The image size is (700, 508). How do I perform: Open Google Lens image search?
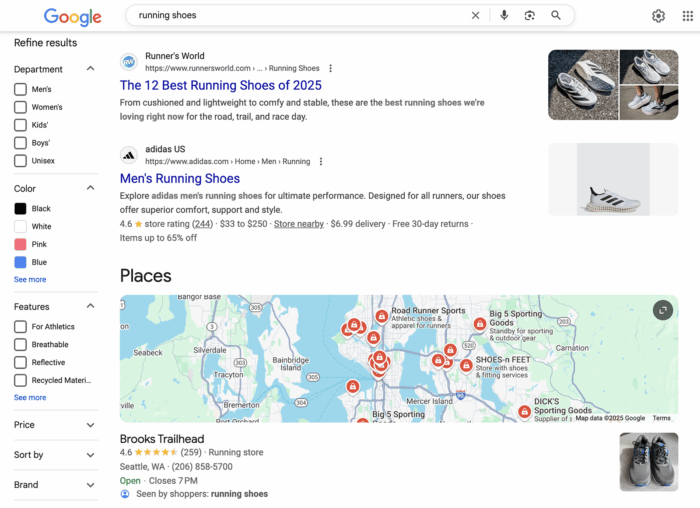(530, 16)
